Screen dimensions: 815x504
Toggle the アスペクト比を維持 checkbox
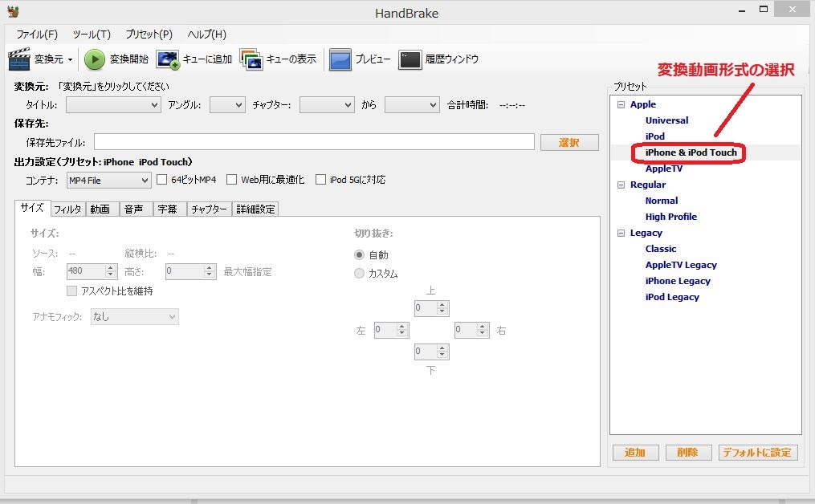71,291
